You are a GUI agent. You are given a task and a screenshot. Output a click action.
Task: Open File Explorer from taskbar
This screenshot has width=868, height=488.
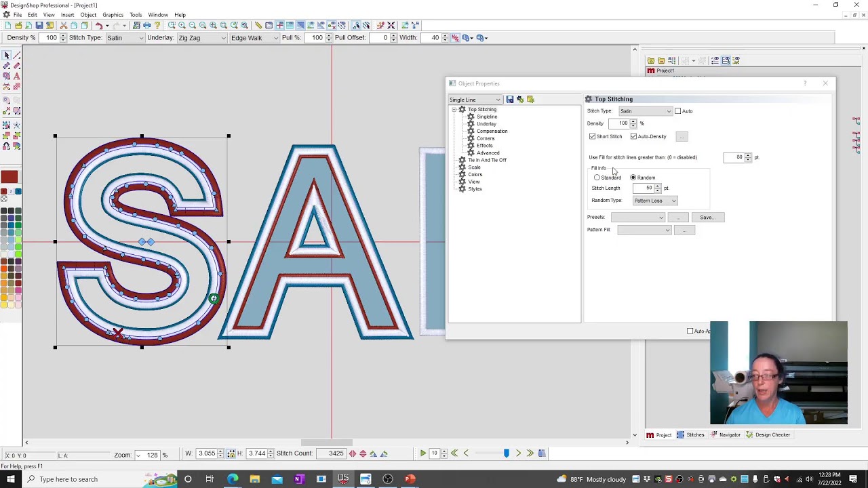click(x=255, y=479)
